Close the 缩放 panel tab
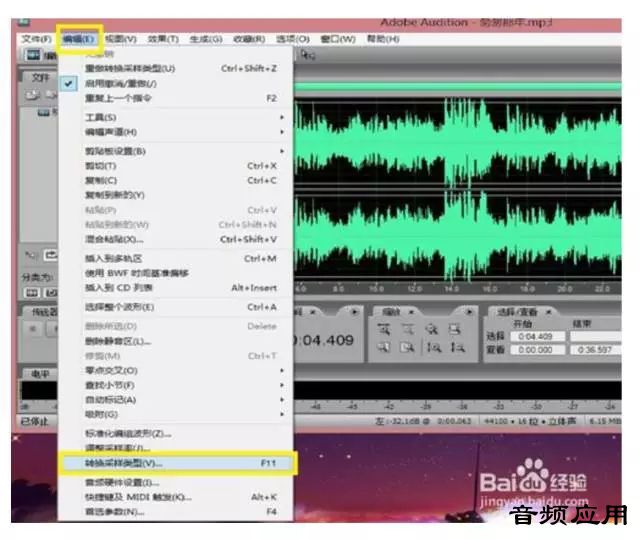The width and height of the screenshot is (640, 540). [x=411, y=312]
